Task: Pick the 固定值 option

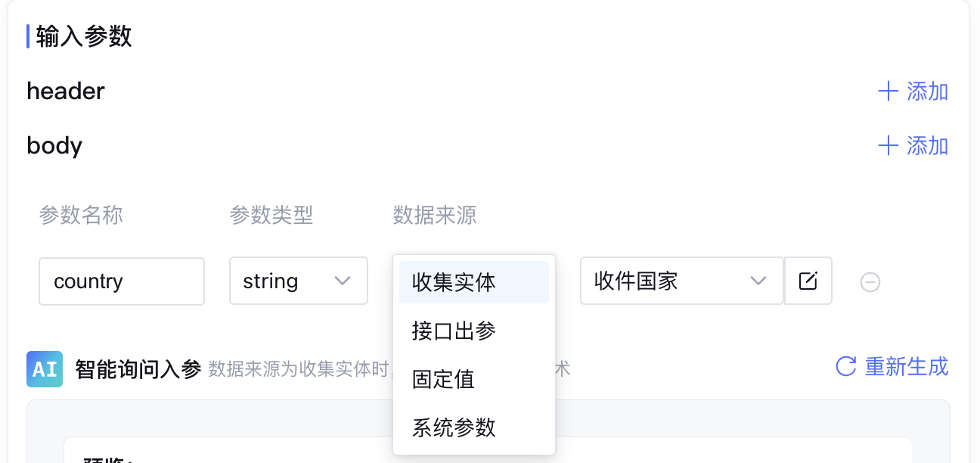Action: tap(443, 379)
